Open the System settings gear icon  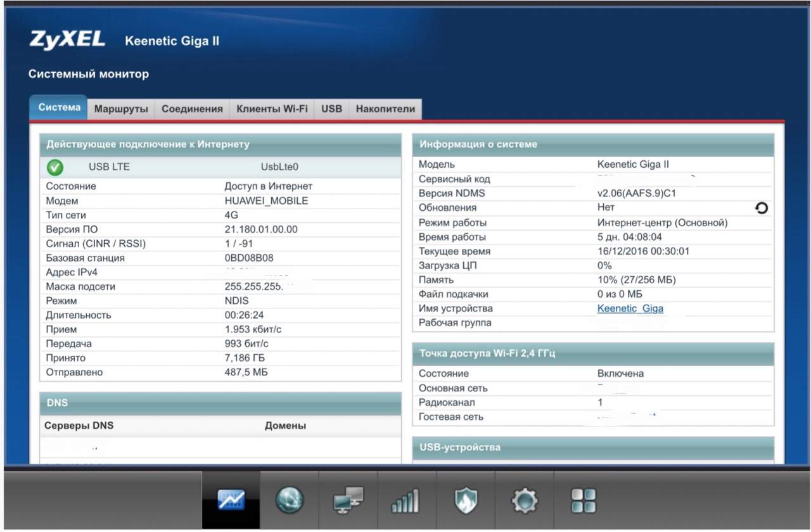tap(525, 501)
